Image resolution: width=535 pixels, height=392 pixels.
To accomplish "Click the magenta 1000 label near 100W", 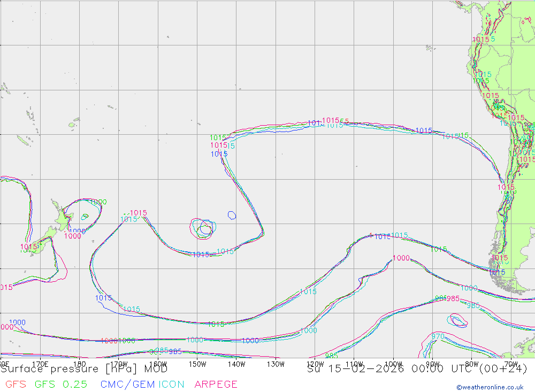I will pos(401,258).
